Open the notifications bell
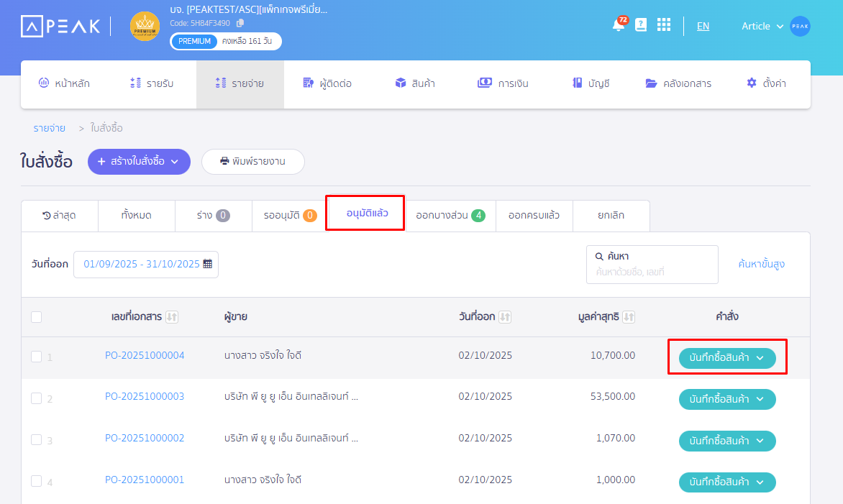The image size is (843, 504). [617, 25]
